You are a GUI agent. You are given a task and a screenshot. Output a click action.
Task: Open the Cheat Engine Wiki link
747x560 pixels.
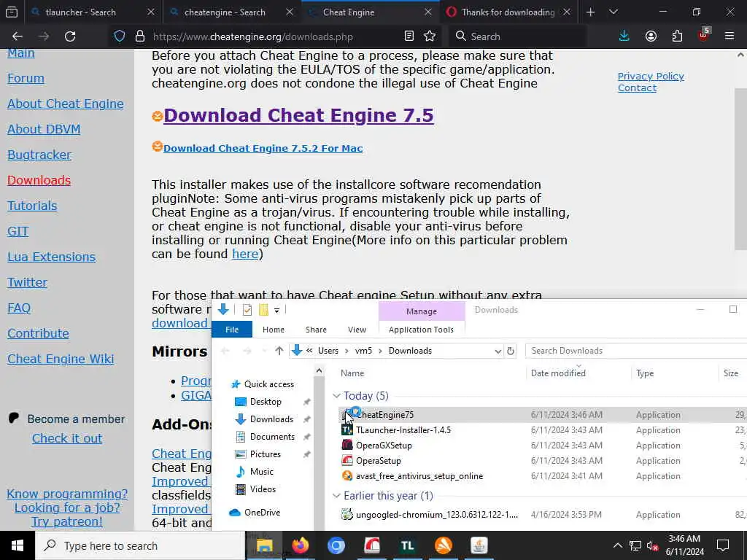61,359
